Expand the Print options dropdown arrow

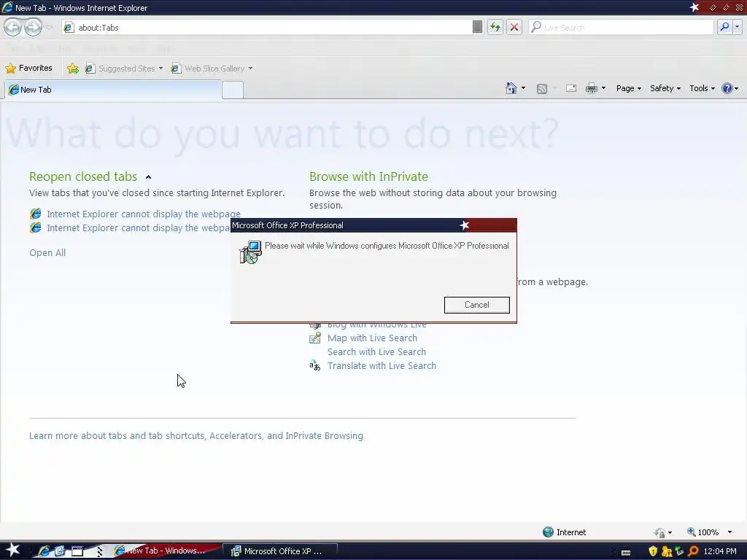[x=603, y=88]
